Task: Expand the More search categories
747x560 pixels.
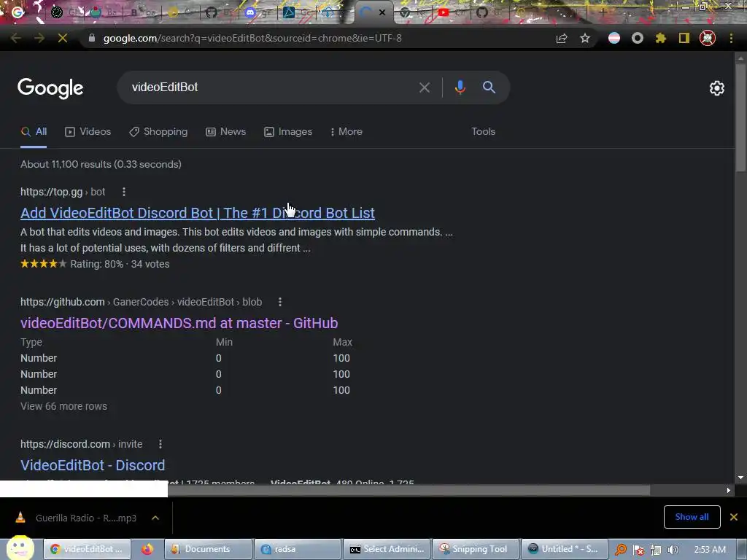Action: [x=347, y=132]
